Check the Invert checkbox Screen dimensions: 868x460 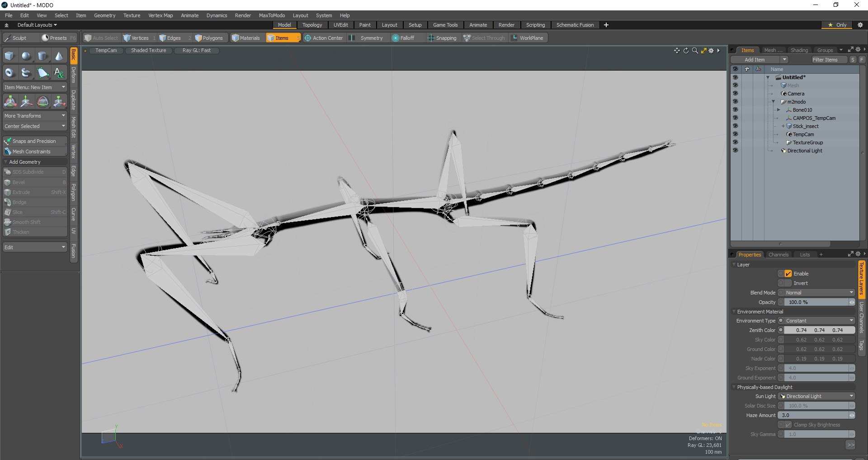click(x=788, y=283)
